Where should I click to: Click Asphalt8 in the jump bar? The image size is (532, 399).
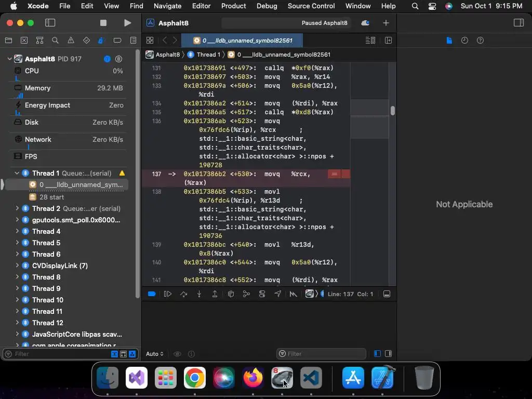click(x=163, y=55)
